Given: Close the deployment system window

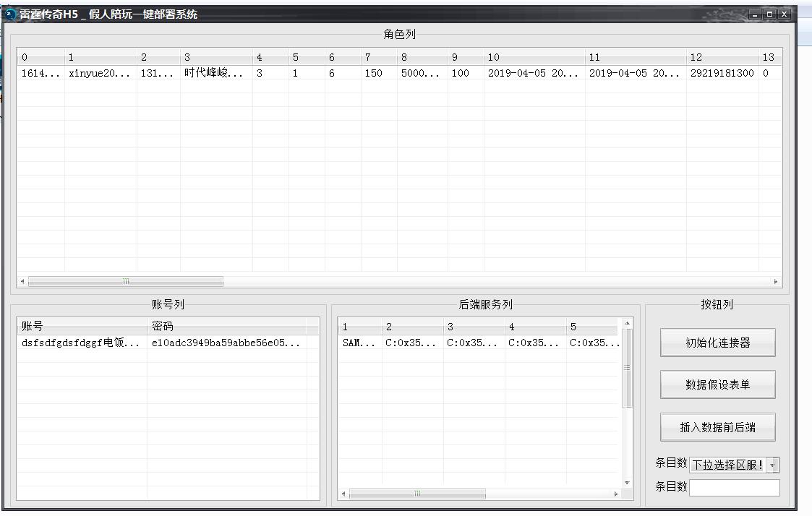Looking at the screenshot, I should [x=784, y=14].
